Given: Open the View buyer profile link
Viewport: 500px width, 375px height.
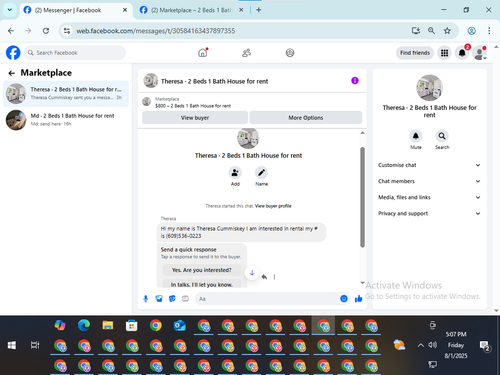Looking at the screenshot, I should pyautogui.click(x=273, y=206).
